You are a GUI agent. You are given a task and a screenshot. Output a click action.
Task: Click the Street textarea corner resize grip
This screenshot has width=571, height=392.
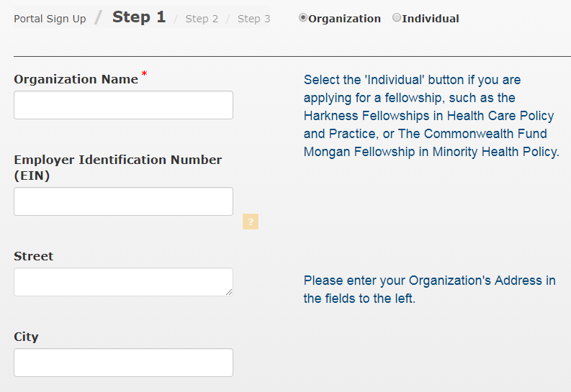point(229,292)
